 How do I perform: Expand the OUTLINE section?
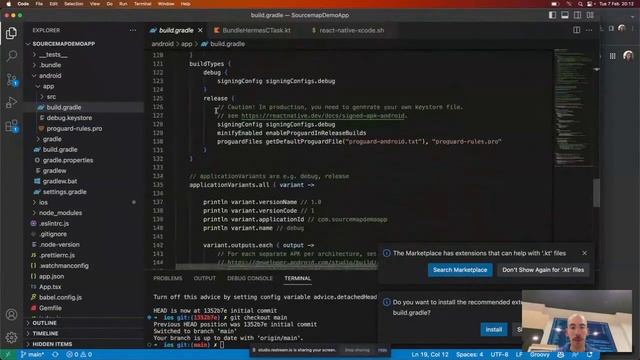click(83, 323)
